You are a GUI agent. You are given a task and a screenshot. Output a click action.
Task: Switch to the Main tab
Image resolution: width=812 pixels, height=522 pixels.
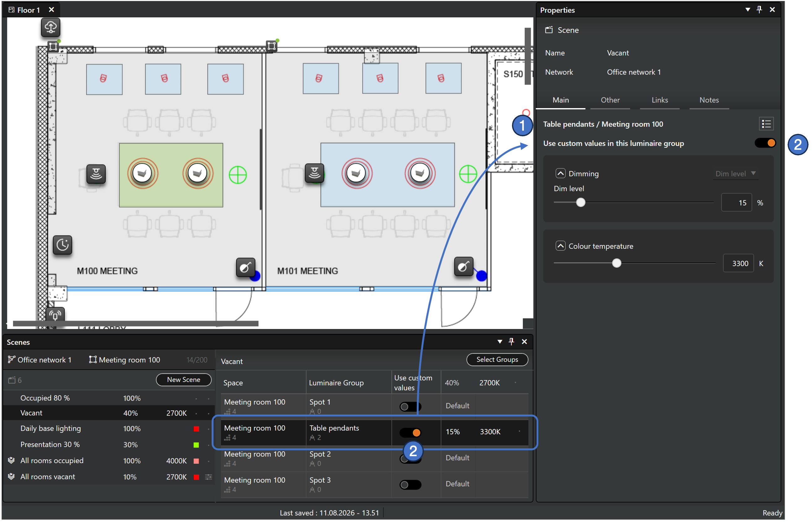coord(561,100)
